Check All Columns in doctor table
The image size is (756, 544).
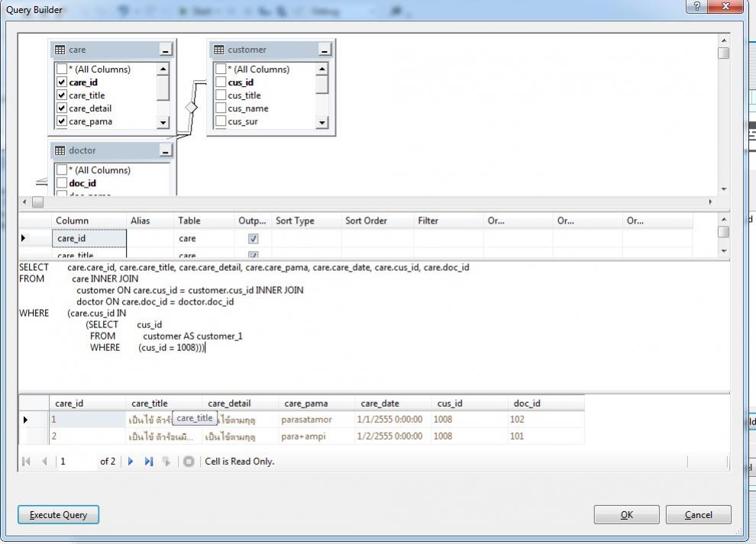point(62,169)
